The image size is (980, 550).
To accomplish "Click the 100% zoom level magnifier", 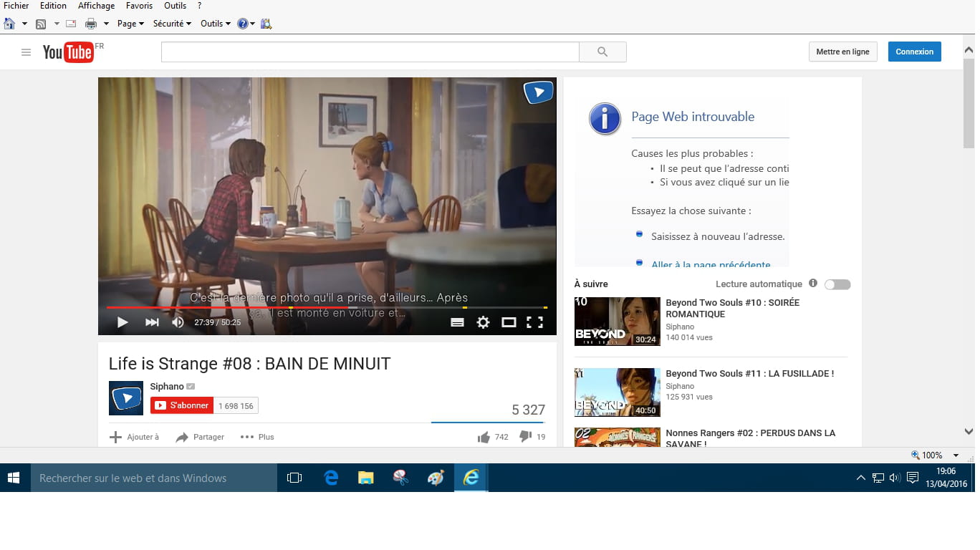I will tap(916, 455).
